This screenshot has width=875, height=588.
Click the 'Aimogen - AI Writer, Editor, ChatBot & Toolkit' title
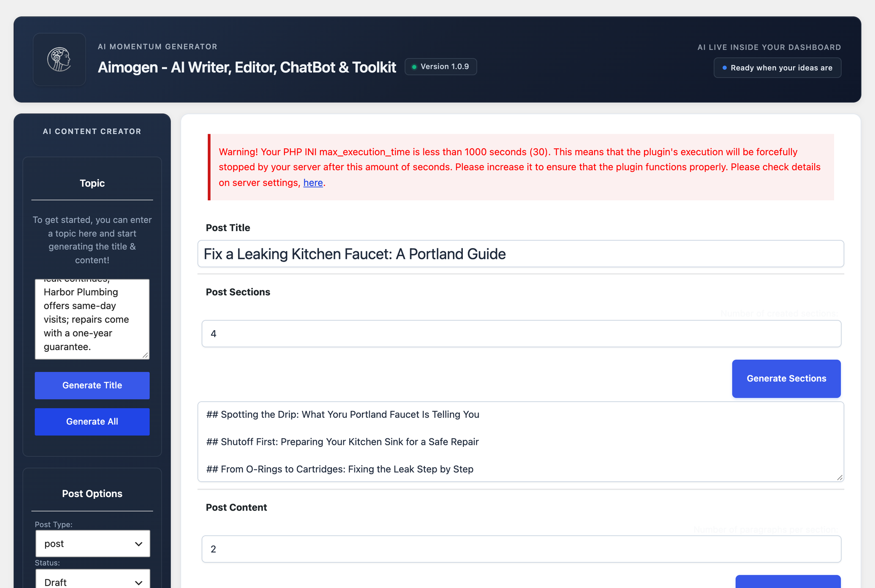click(247, 67)
